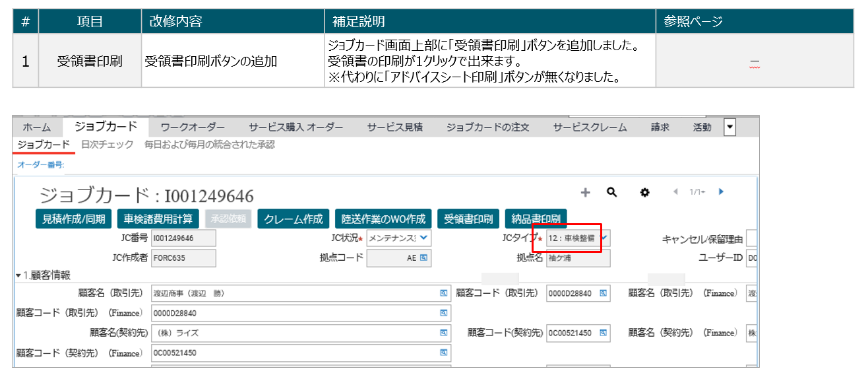Click the magnifying glass search icon

point(611,192)
